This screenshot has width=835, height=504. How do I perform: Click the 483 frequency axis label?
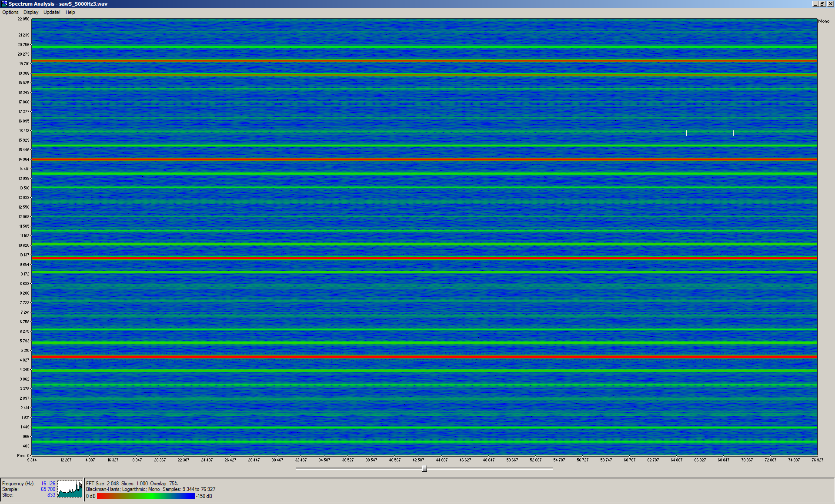point(26,446)
